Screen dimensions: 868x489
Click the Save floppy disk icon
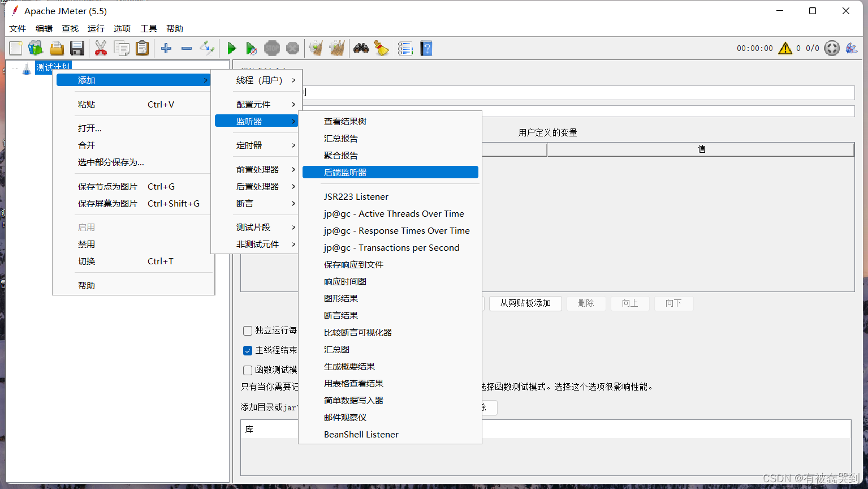click(x=77, y=49)
